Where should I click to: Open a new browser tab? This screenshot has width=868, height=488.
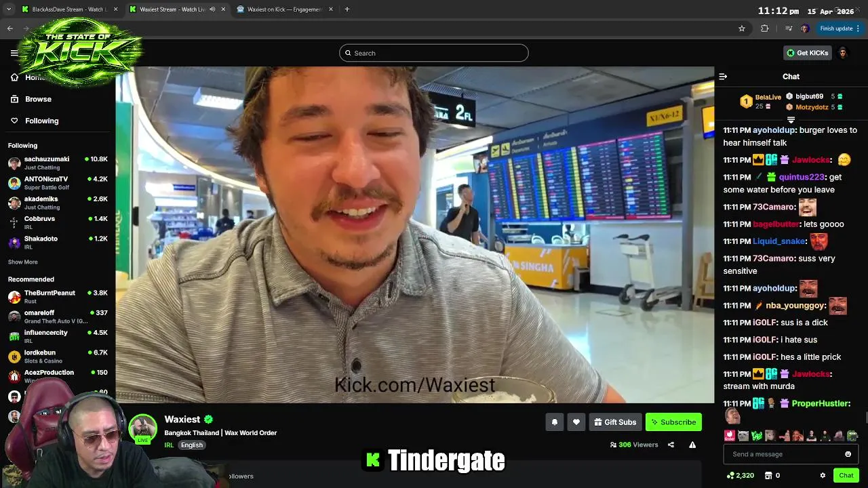click(347, 9)
